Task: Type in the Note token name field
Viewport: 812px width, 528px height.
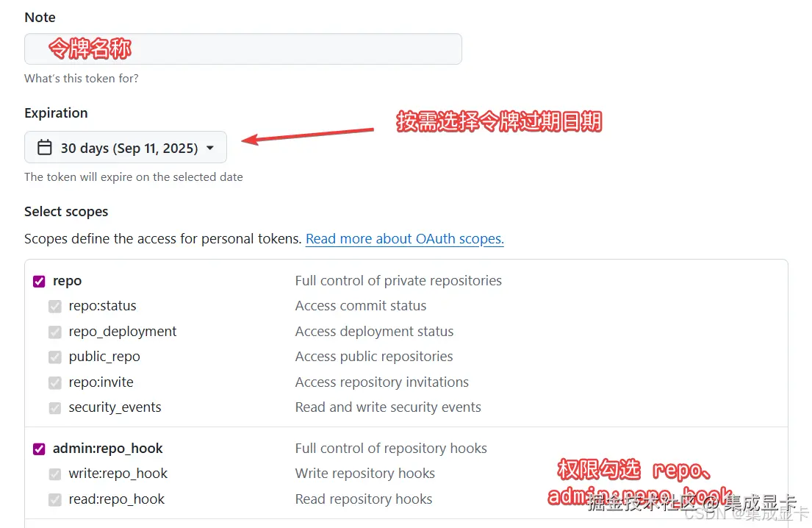Action: [242, 49]
